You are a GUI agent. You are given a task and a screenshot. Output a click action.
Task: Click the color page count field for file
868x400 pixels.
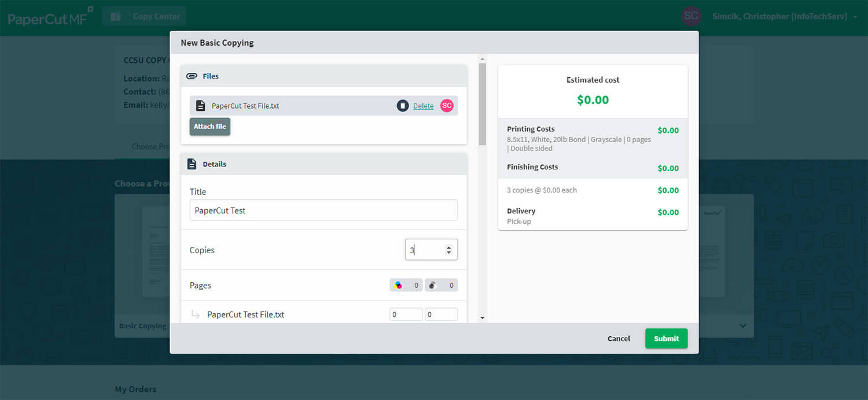tap(406, 314)
